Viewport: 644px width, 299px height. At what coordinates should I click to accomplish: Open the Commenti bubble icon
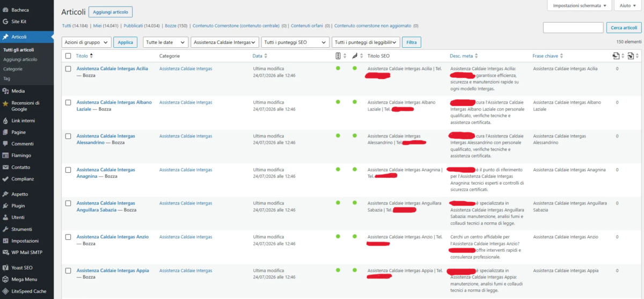pos(5,144)
